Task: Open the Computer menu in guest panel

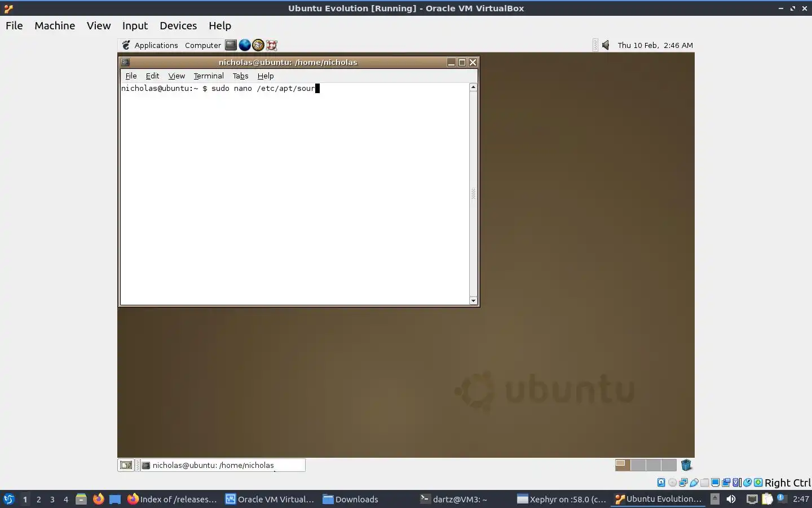Action: tap(202, 45)
